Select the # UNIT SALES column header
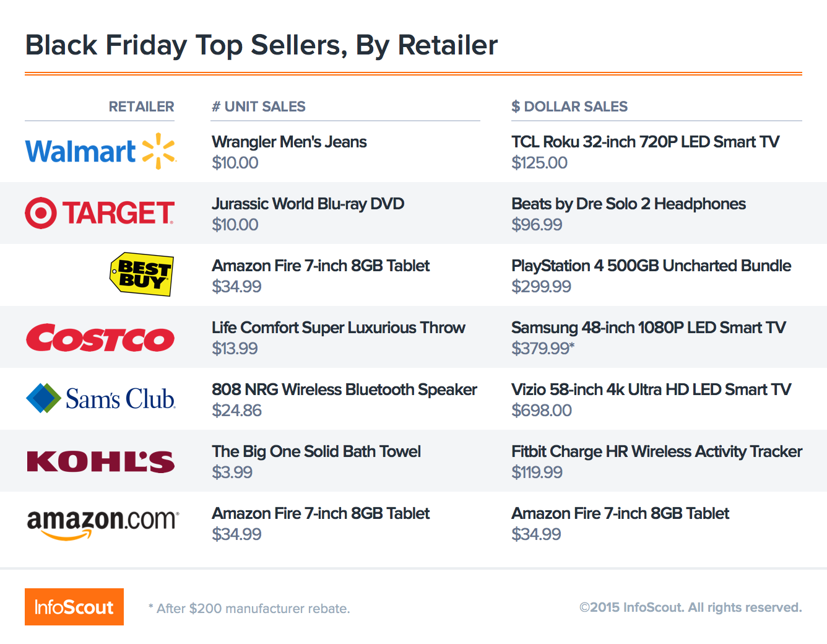Screen dimensions: 827x644 (259, 107)
